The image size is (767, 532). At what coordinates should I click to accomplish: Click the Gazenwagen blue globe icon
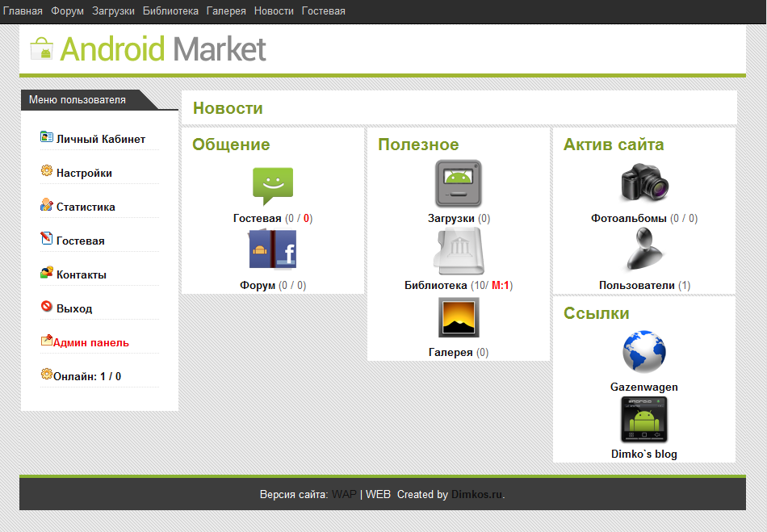644,351
